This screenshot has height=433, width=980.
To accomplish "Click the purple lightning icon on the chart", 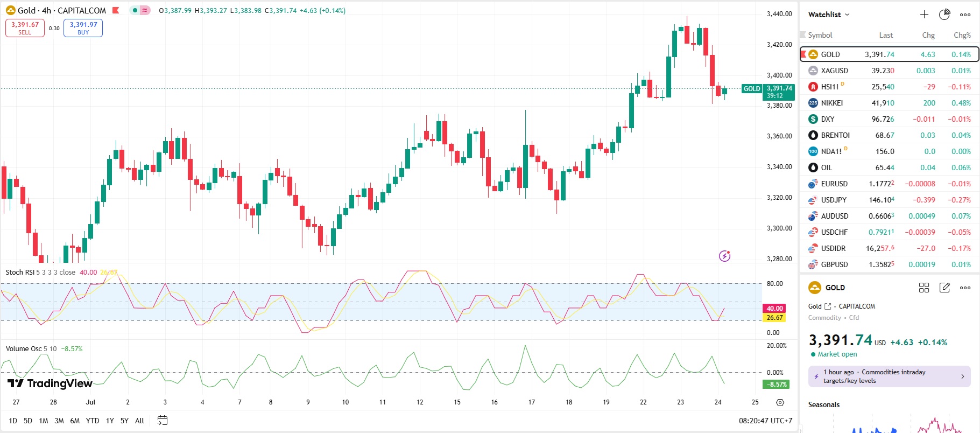I will (725, 256).
